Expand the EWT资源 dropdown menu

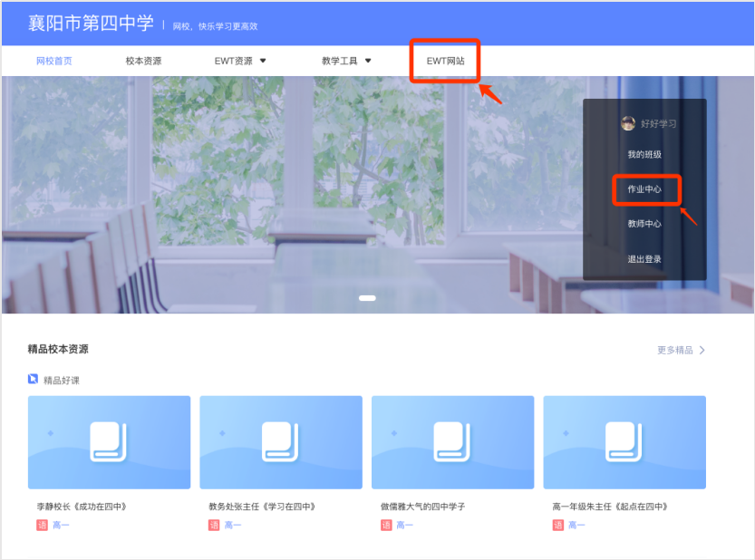click(240, 61)
